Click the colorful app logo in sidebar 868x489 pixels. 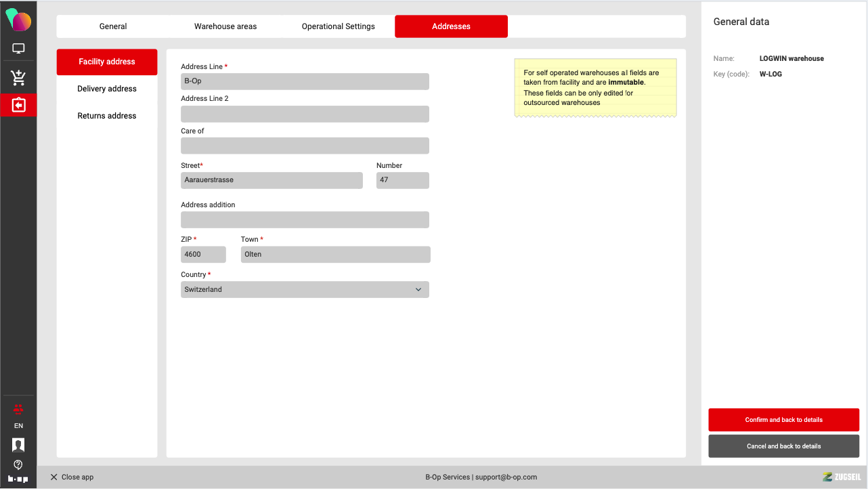(18, 20)
